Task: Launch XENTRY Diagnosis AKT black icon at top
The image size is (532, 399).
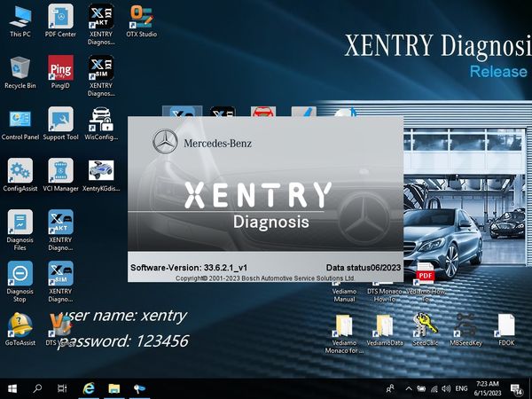Action: (101, 25)
